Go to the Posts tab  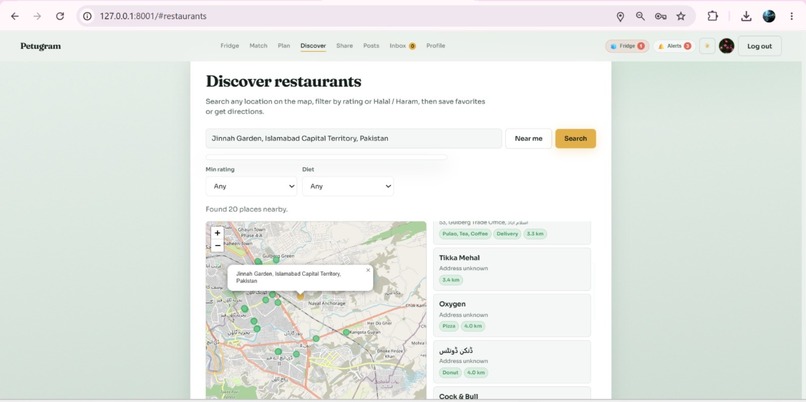[x=371, y=46]
